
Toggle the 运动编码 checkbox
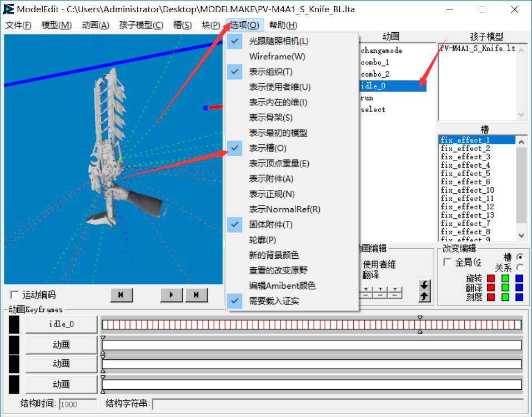(14, 294)
